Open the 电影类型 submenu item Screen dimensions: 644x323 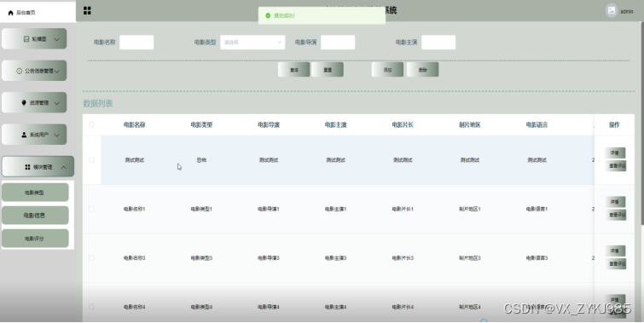(x=35, y=193)
